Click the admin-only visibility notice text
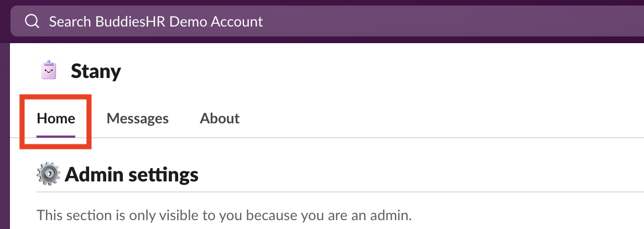 click(224, 215)
